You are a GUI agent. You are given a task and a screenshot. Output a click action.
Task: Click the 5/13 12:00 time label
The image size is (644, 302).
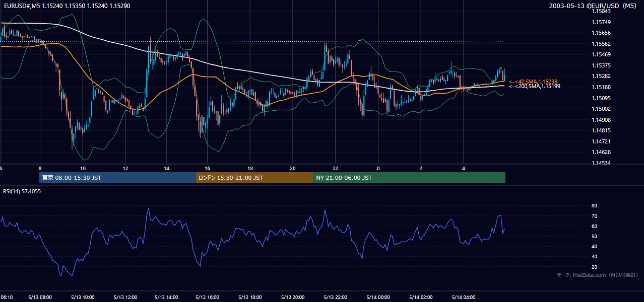tap(125, 297)
